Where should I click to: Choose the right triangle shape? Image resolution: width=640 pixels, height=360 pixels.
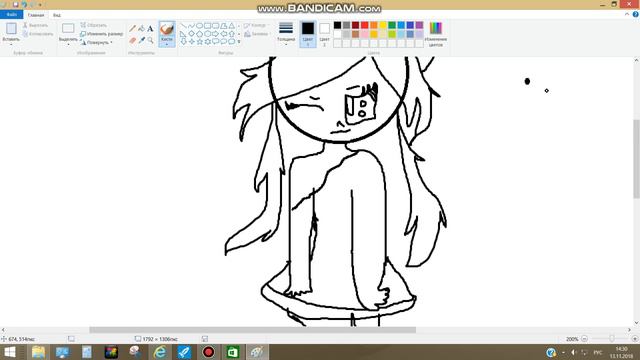pyautogui.click(x=183, y=34)
